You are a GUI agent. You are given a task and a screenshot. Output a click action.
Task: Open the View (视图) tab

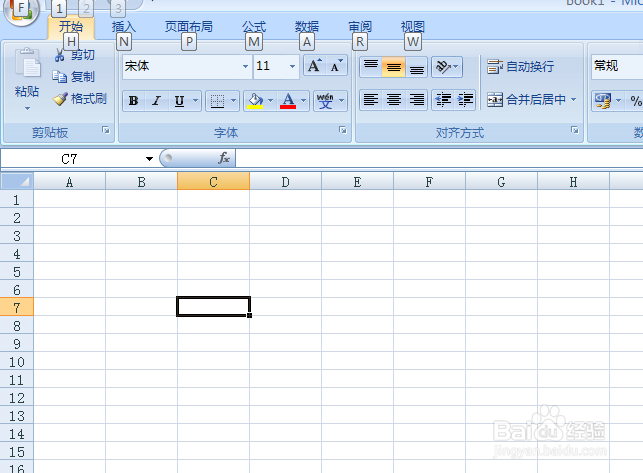(x=413, y=27)
